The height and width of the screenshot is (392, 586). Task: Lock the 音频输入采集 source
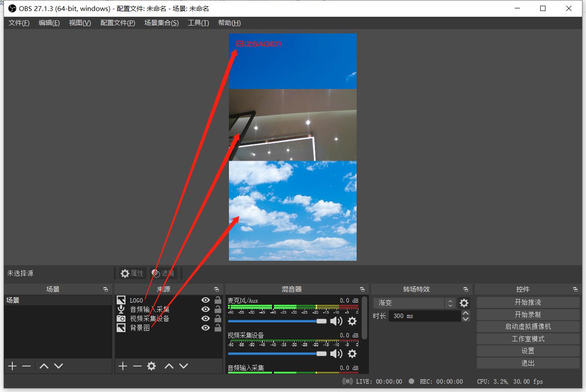pyautogui.click(x=217, y=309)
